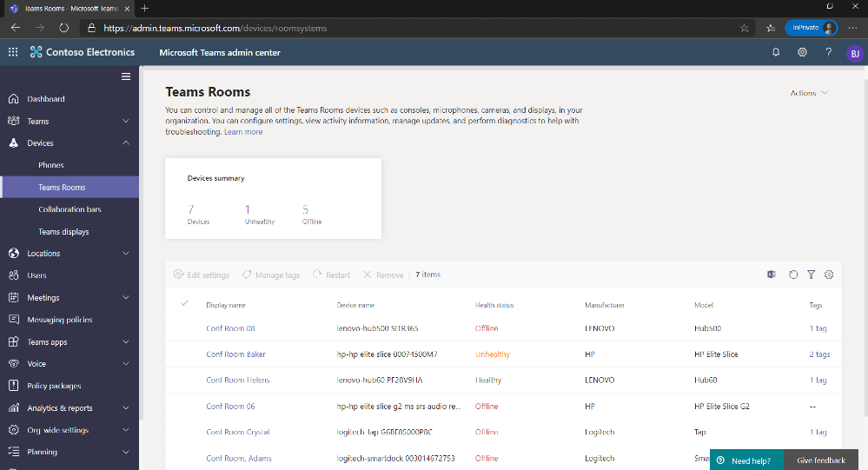Viewport: 868px width, 470px height.
Task: Open the help question mark icon
Action: tap(828, 52)
